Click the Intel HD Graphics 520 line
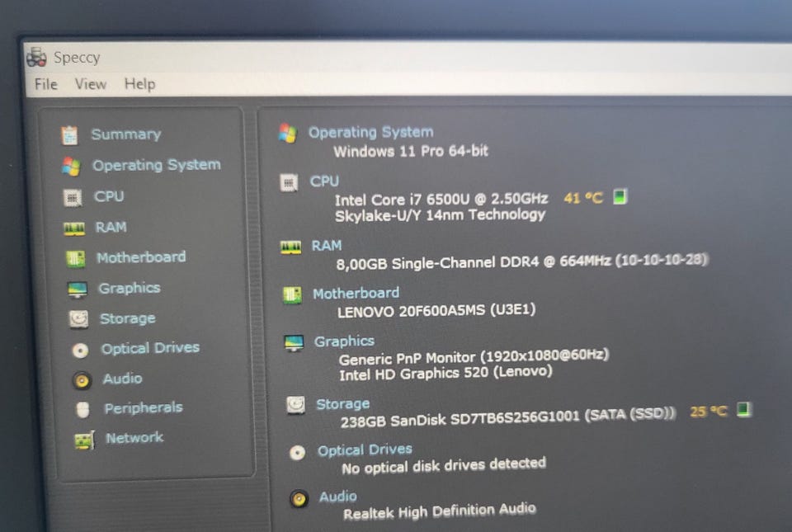This screenshot has height=532, width=792. coord(445,374)
